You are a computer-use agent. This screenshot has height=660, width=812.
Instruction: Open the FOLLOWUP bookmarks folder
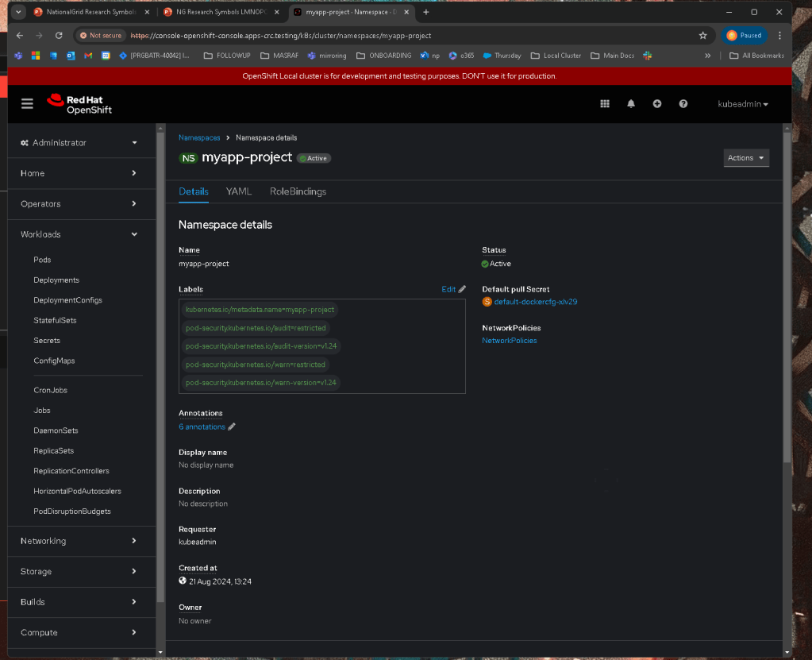pyautogui.click(x=227, y=56)
